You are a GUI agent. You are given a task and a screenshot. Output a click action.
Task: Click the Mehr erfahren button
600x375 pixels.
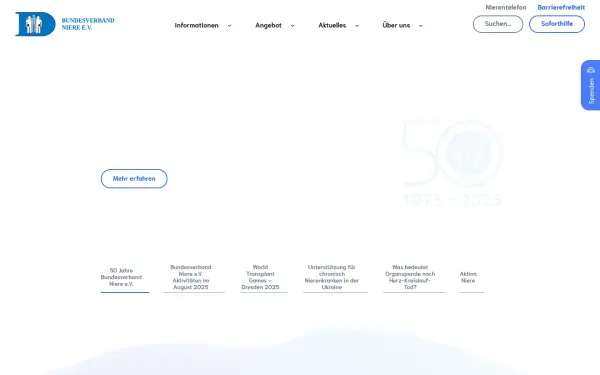tap(134, 179)
